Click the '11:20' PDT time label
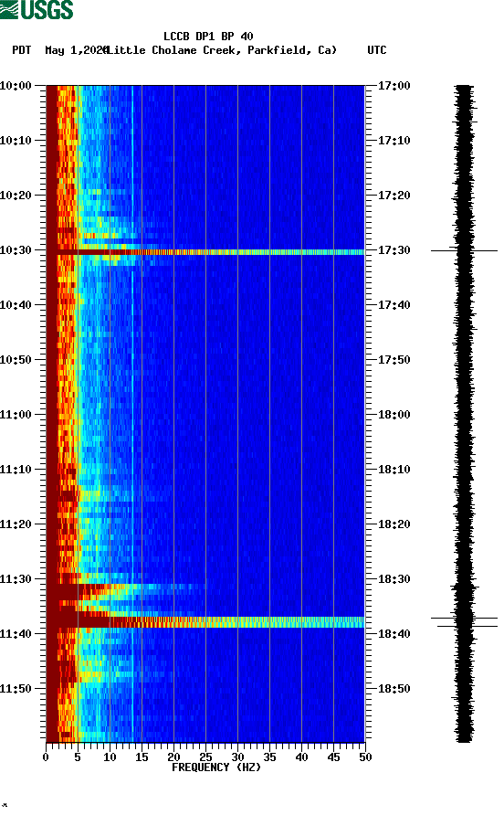The height and width of the screenshot is (815, 504). 16,524
